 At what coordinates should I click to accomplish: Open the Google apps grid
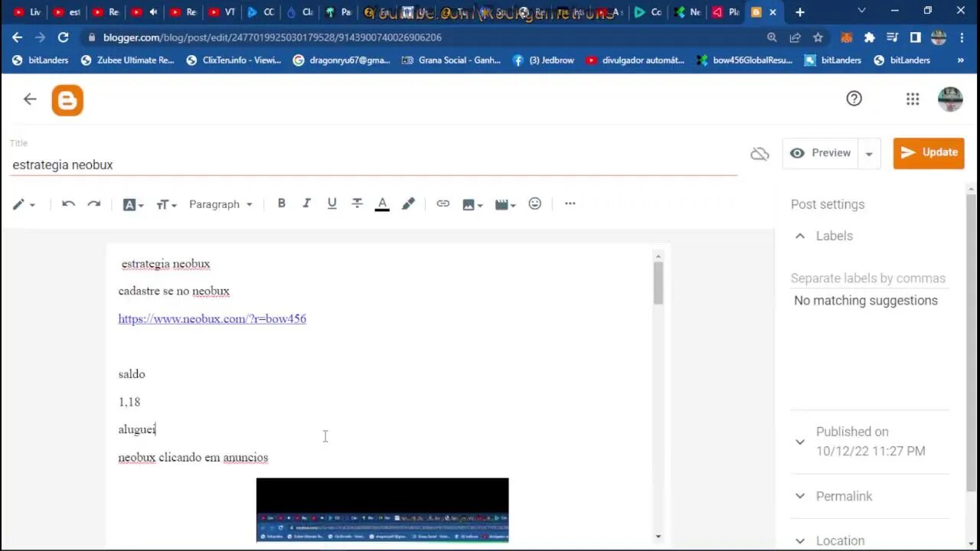[913, 99]
